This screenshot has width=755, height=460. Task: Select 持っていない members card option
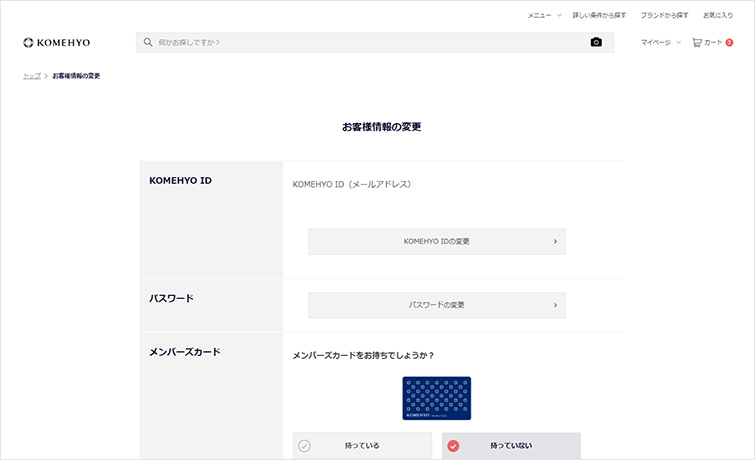(511, 446)
